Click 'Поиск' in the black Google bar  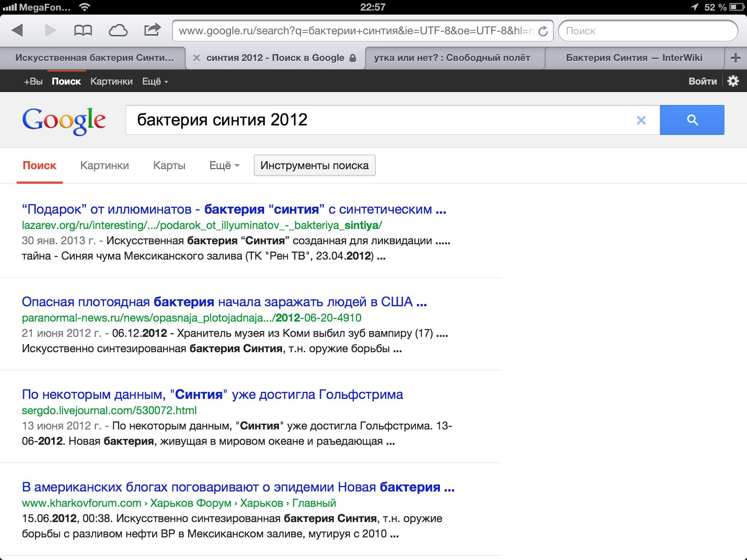(x=66, y=81)
